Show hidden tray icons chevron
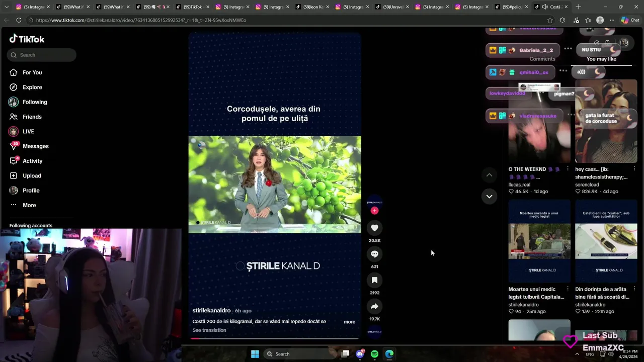This screenshot has height=362, width=644. 577,354
